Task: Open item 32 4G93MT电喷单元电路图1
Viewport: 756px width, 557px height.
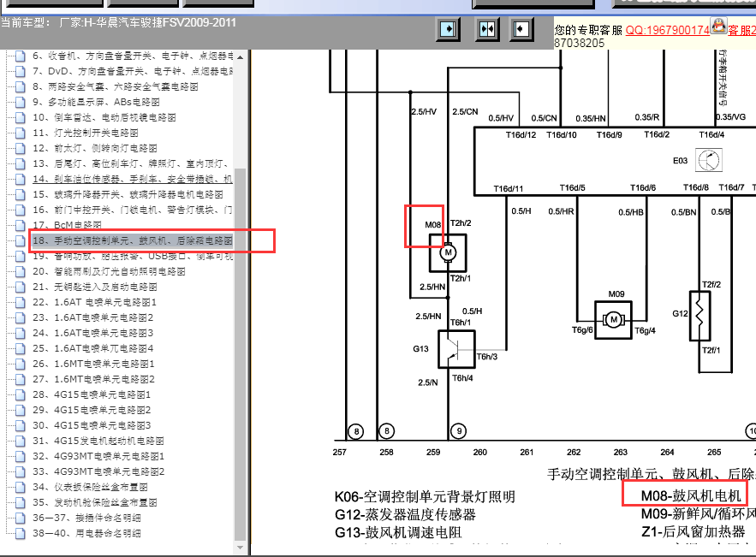Action: (98, 457)
